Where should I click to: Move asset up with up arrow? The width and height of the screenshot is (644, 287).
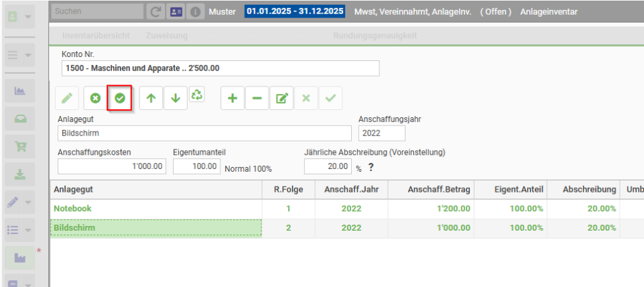click(x=151, y=99)
